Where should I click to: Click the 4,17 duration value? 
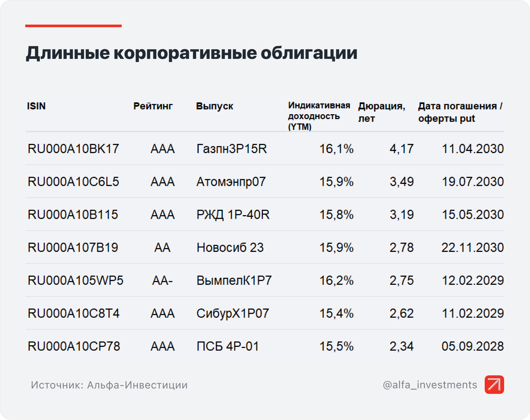pyautogui.click(x=402, y=149)
